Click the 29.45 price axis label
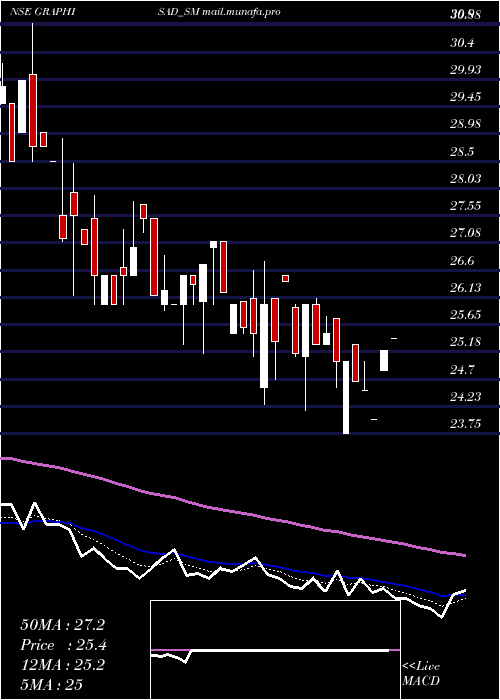This screenshot has width=500, height=700. click(465, 97)
